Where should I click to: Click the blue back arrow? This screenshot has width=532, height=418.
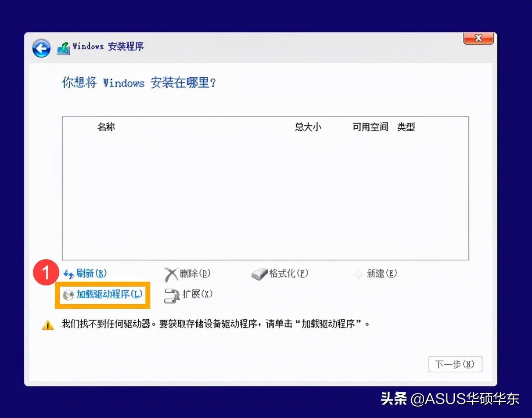41,48
